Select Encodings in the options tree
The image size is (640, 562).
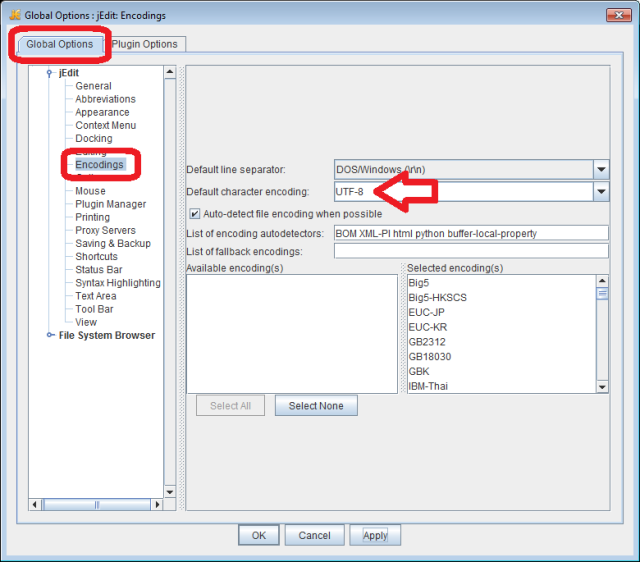(x=99, y=164)
